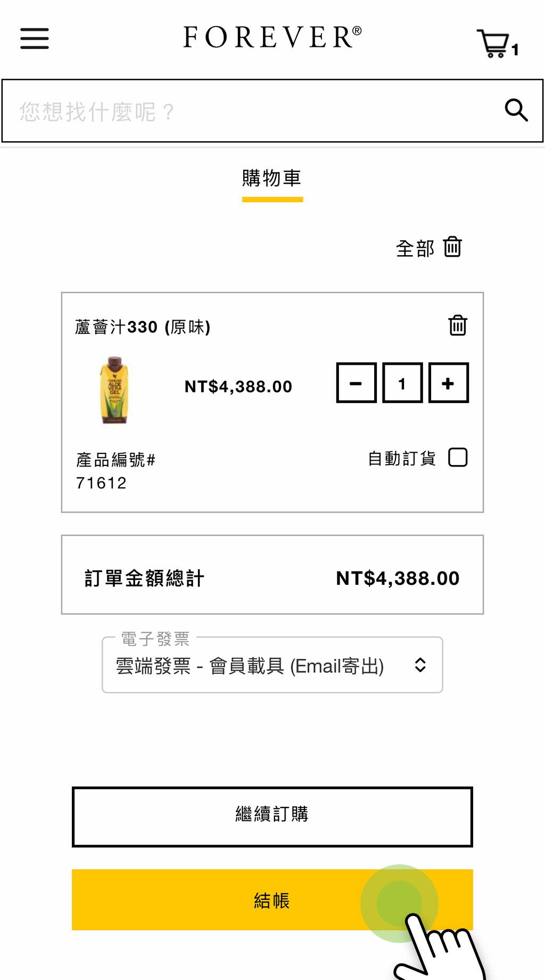This screenshot has height=980, width=545.
Task: Enable the 自動訂貨 checkbox
Action: point(458,458)
